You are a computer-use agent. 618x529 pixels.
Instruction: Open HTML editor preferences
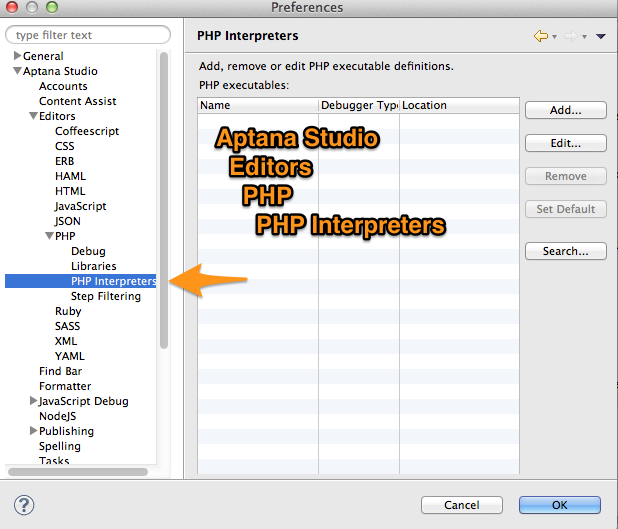click(70, 191)
